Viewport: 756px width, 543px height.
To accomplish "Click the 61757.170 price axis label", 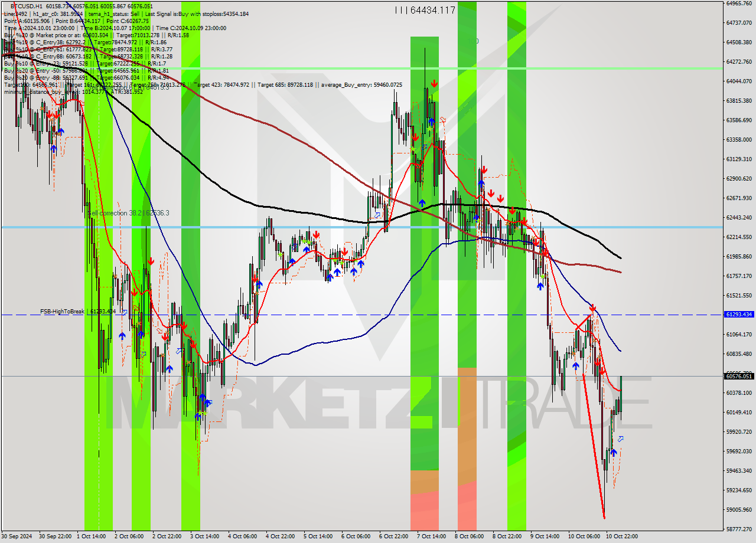I will point(738,276).
